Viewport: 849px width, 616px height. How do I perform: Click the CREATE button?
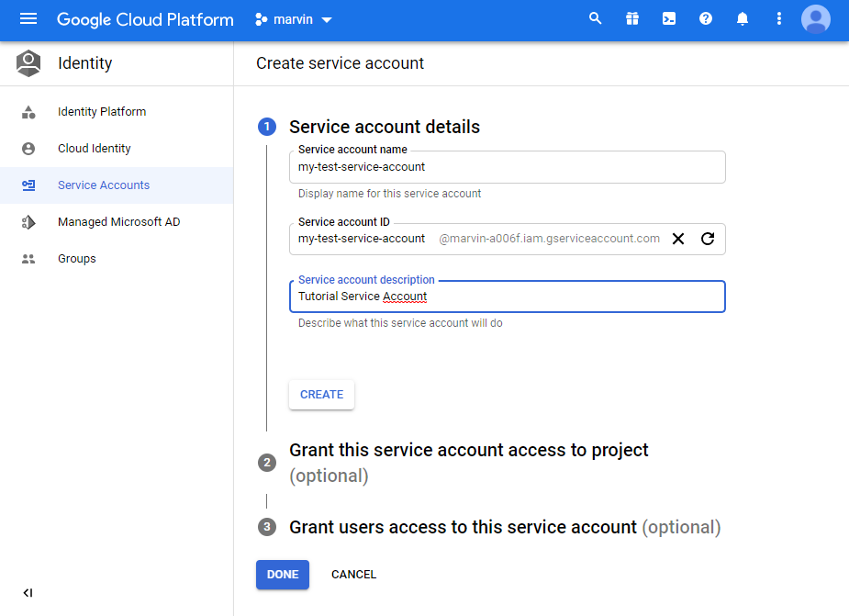[321, 395]
